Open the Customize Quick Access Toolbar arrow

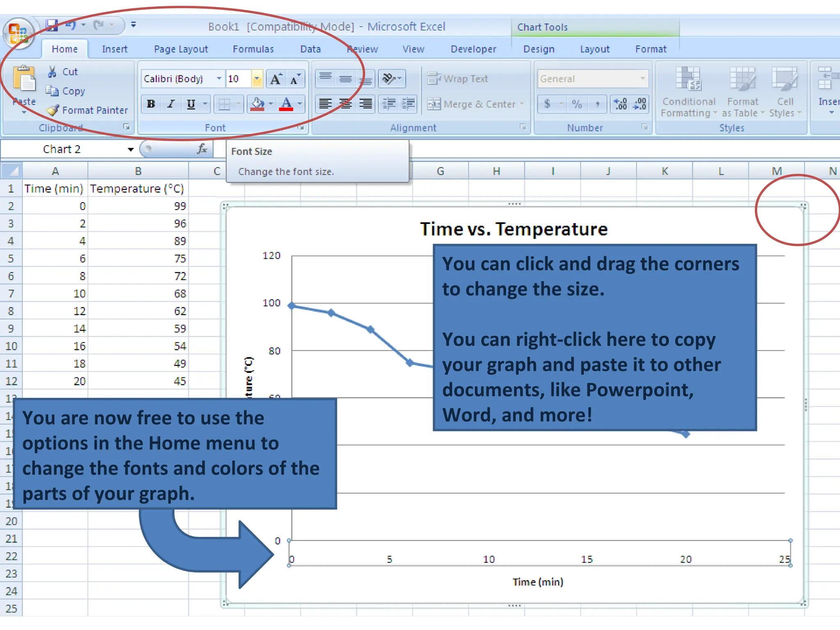[133, 25]
